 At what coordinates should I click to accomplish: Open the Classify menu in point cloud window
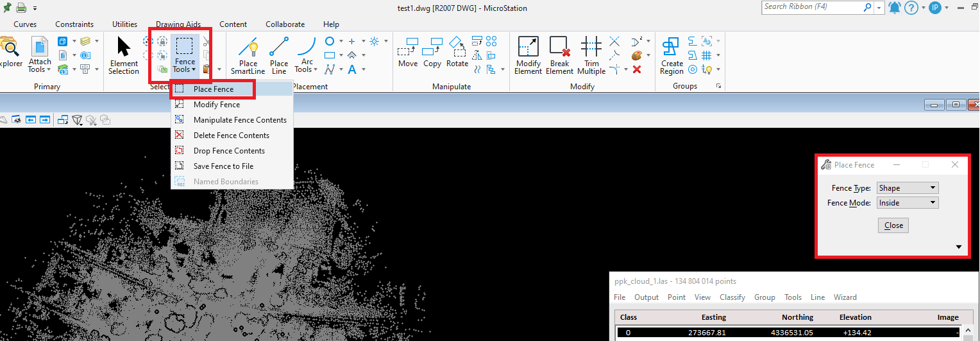coord(732,297)
